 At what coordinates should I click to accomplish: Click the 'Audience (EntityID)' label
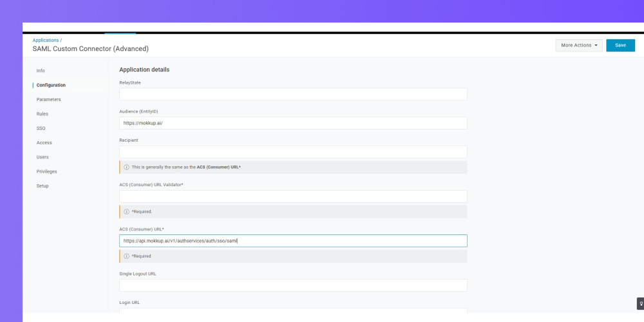[x=138, y=111]
